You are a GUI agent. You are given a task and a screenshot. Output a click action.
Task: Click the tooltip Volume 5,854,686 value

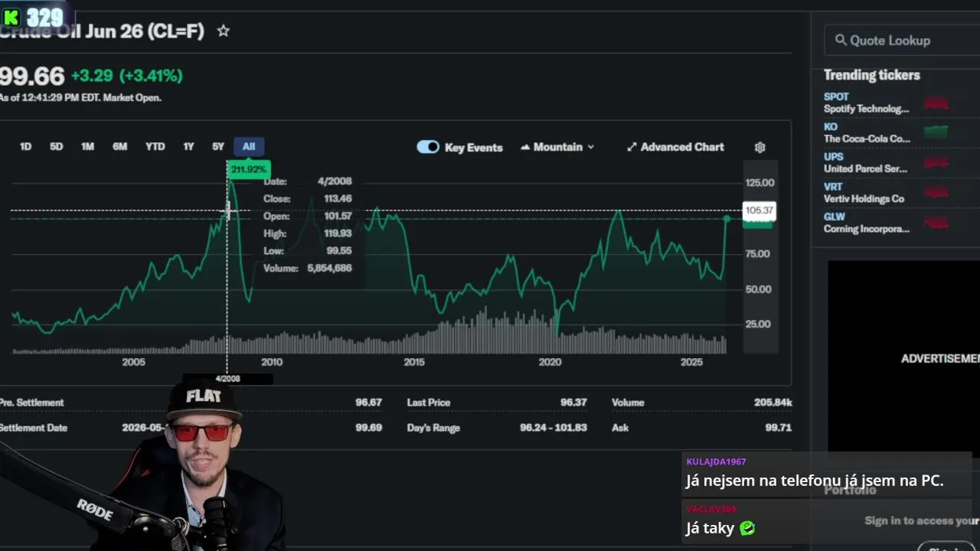click(329, 268)
